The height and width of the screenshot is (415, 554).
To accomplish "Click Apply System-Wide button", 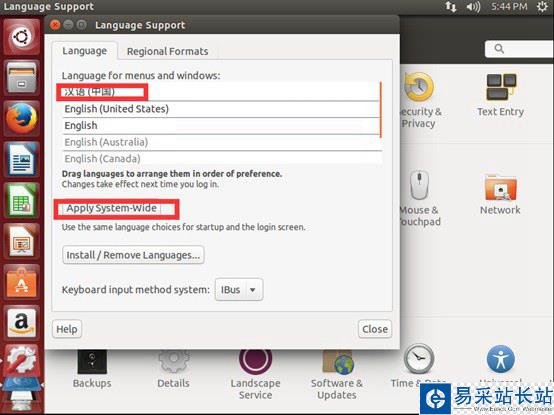I will pyautogui.click(x=112, y=209).
